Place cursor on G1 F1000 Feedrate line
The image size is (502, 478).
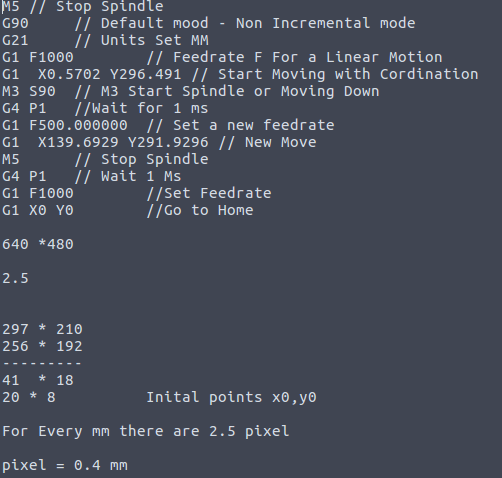222,57
